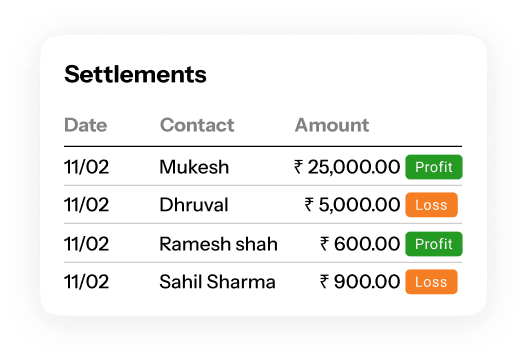Click the Loss badge for Sahil Sharma
The height and width of the screenshot is (362, 527).
click(x=431, y=282)
